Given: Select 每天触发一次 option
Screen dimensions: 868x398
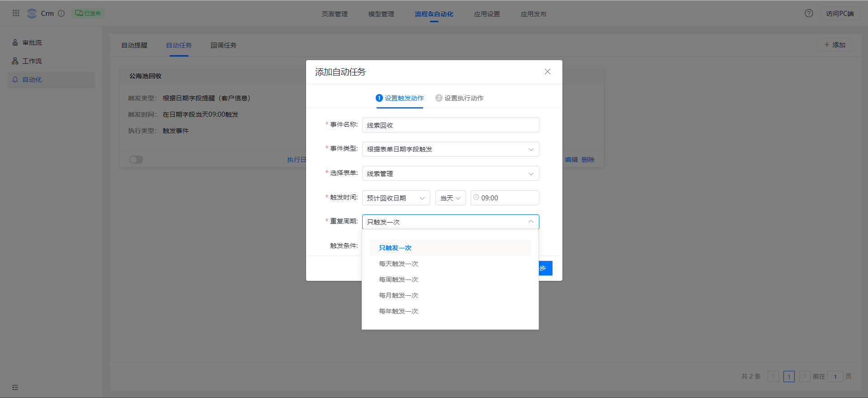Looking at the screenshot, I should click(450, 264).
